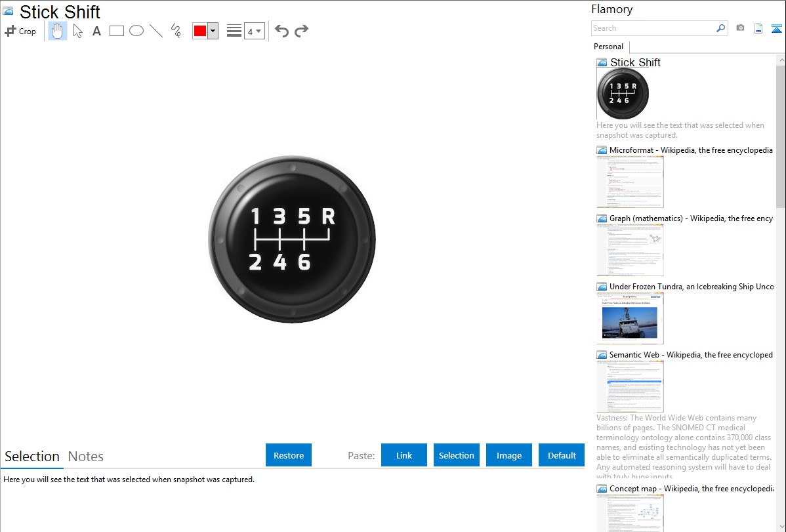The image size is (786, 532).
Task: Select the Under Frozen Tundra list title
Action: click(692, 286)
